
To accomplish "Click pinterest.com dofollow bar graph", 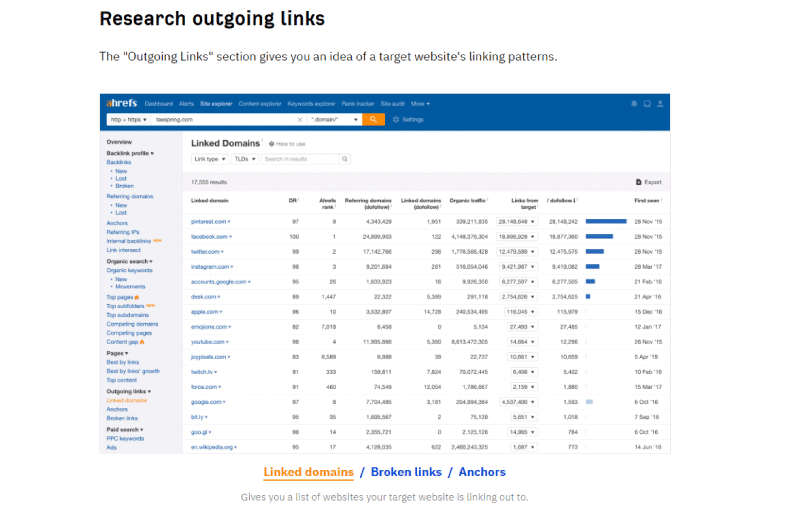I will tap(606, 221).
